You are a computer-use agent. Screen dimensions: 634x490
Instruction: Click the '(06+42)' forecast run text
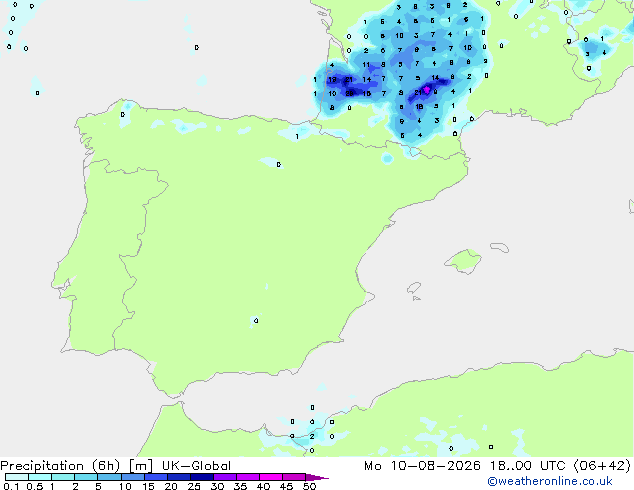click(602, 466)
